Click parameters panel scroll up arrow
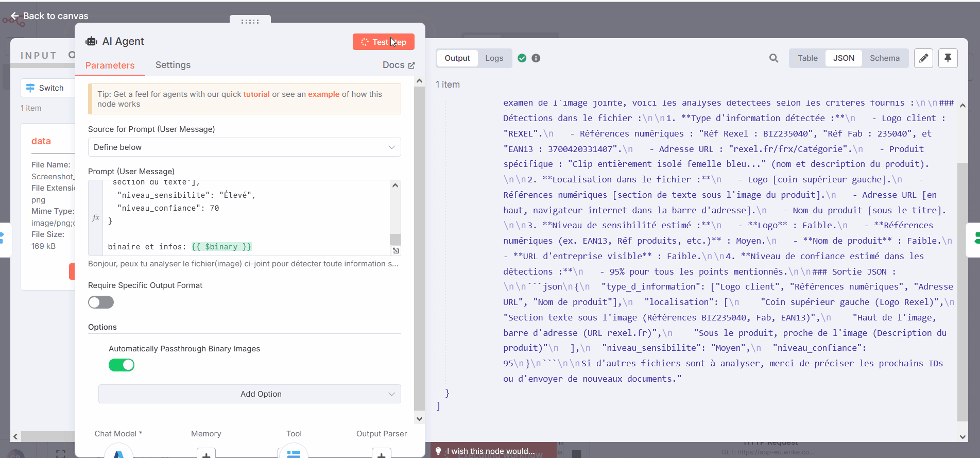The width and height of the screenshot is (980, 458). pos(419,81)
